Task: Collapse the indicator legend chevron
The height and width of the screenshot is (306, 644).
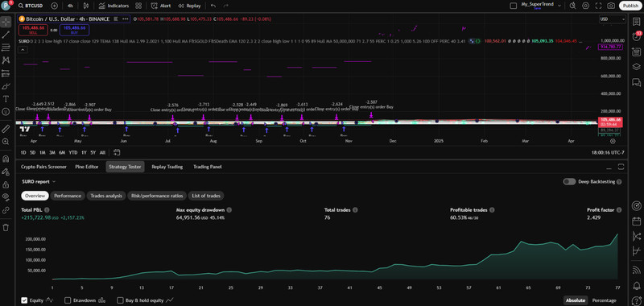Action: (23, 50)
